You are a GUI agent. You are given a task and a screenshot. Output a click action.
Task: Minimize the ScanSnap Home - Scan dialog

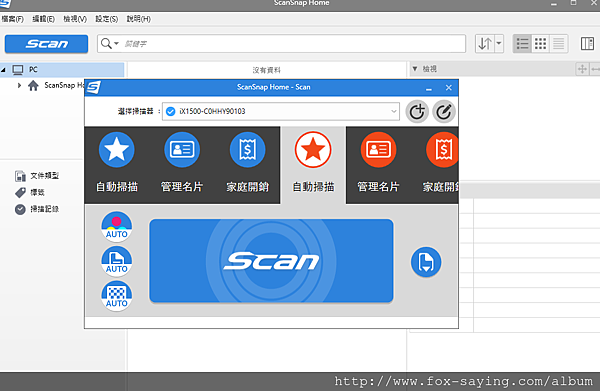429,88
